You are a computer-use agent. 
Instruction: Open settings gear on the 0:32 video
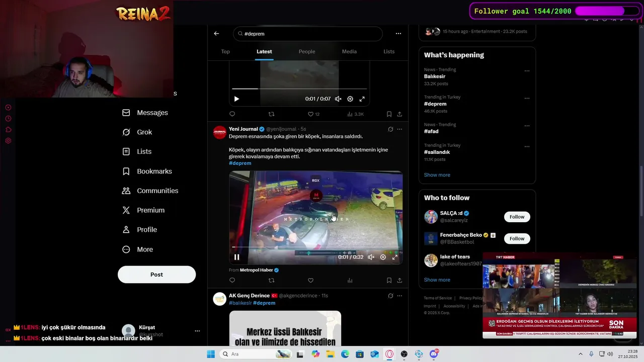(x=383, y=257)
